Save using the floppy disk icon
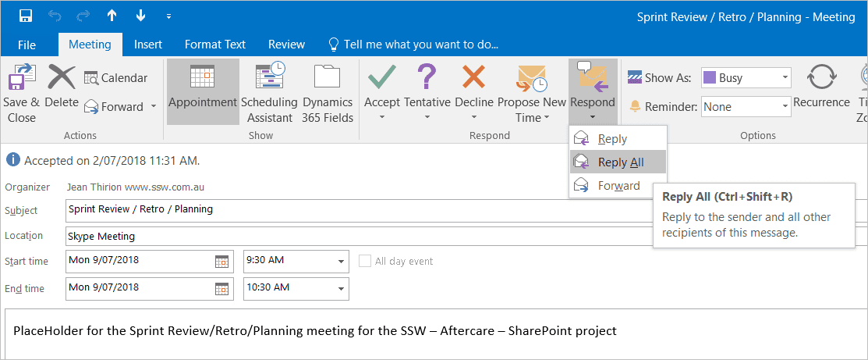The height and width of the screenshot is (360, 868). pyautogui.click(x=26, y=16)
